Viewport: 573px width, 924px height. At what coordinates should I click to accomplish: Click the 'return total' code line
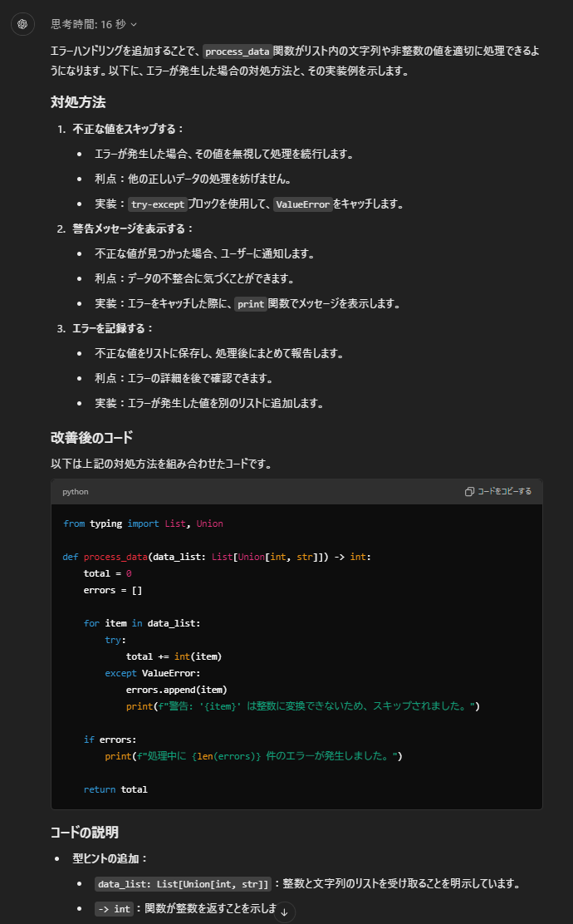(x=115, y=789)
